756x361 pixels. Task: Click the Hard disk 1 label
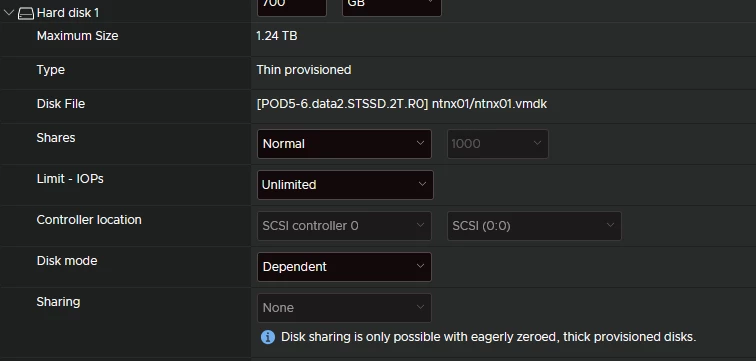pyautogui.click(x=68, y=13)
